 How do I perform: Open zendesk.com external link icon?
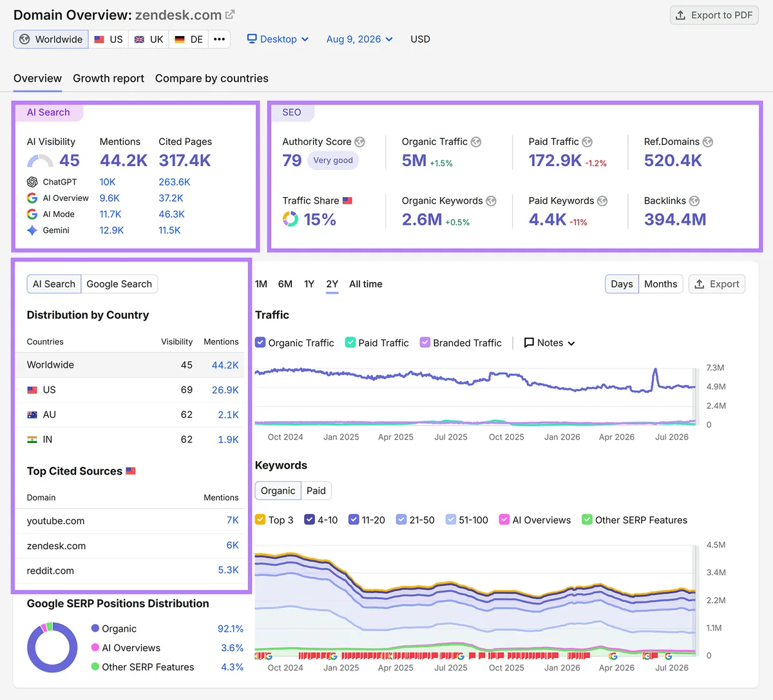point(230,14)
